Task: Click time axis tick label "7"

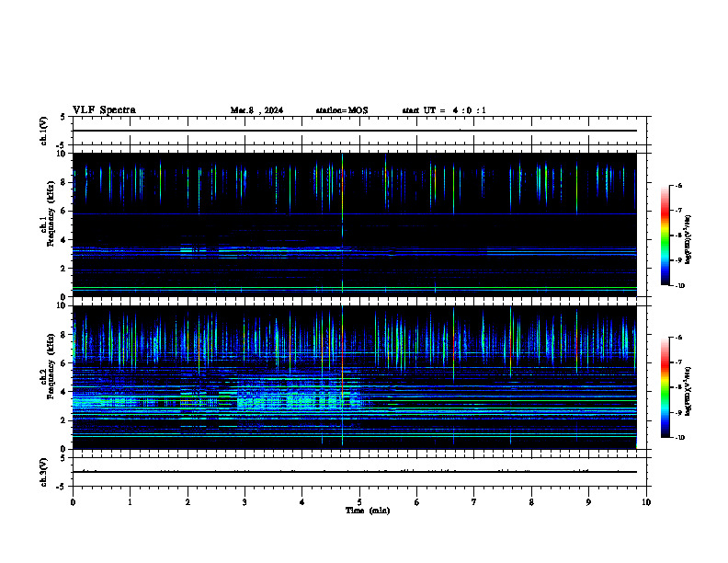Action: click(474, 502)
